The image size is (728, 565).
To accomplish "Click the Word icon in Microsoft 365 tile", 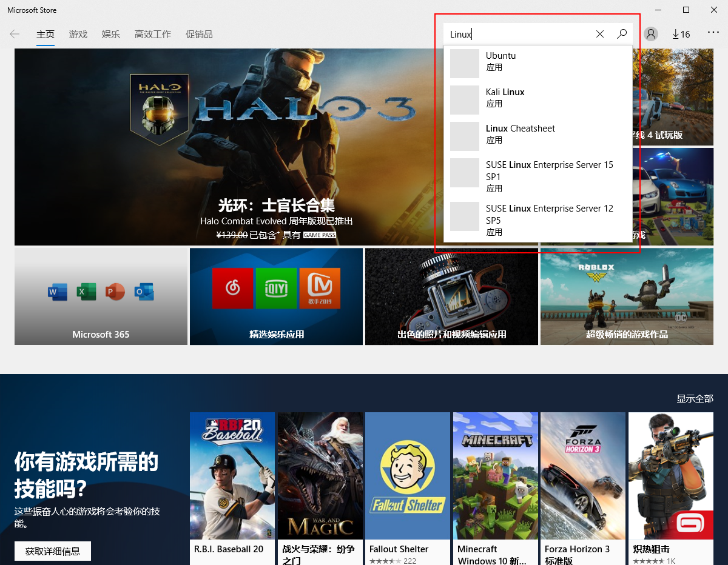I will 56,292.
